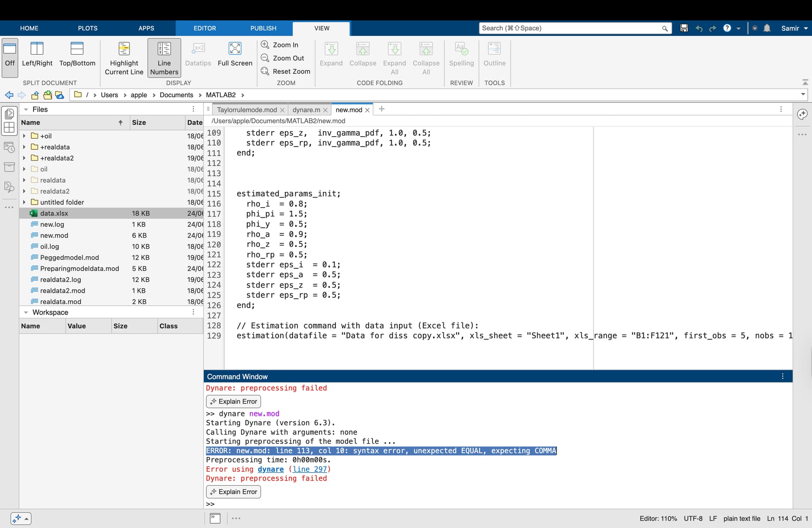The image size is (812, 528).
Task: Click the Save icon in title toolbar
Action: pyautogui.click(x=684, y=28)
